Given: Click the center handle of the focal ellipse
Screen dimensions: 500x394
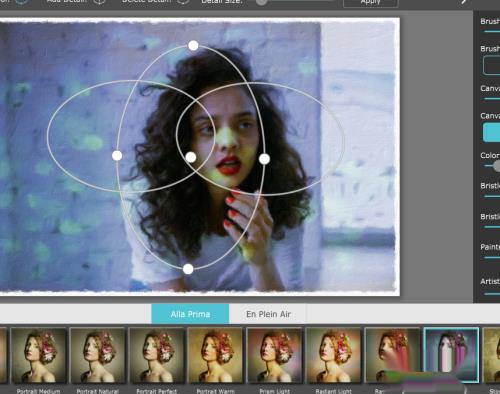Looking at the screenshot, I should pyautogui.click(x=191, y=157).
